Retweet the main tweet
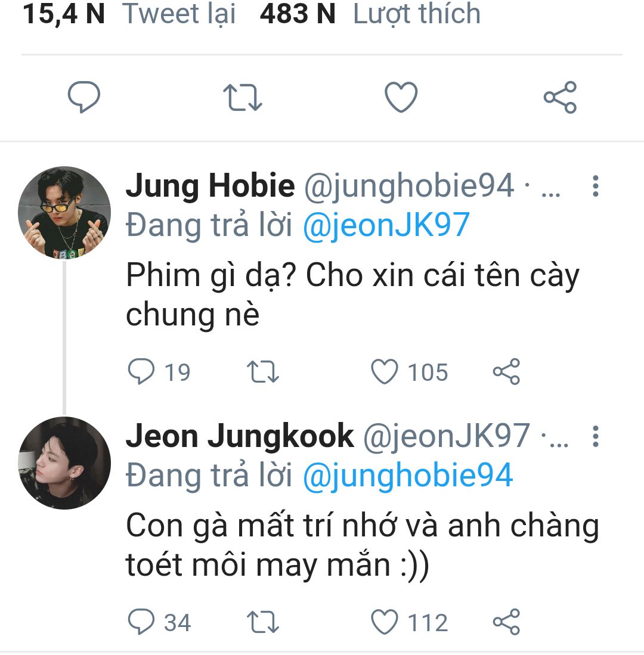Image resolution: width=644 pixels, height=655 pixels. 242,97
